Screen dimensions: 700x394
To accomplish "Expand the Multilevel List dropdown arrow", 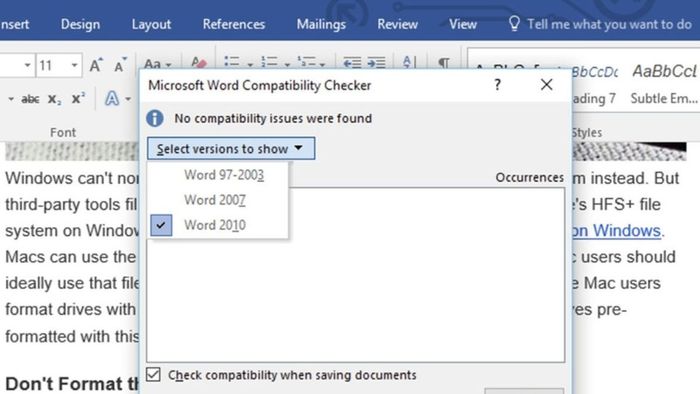I will (322, 65).
